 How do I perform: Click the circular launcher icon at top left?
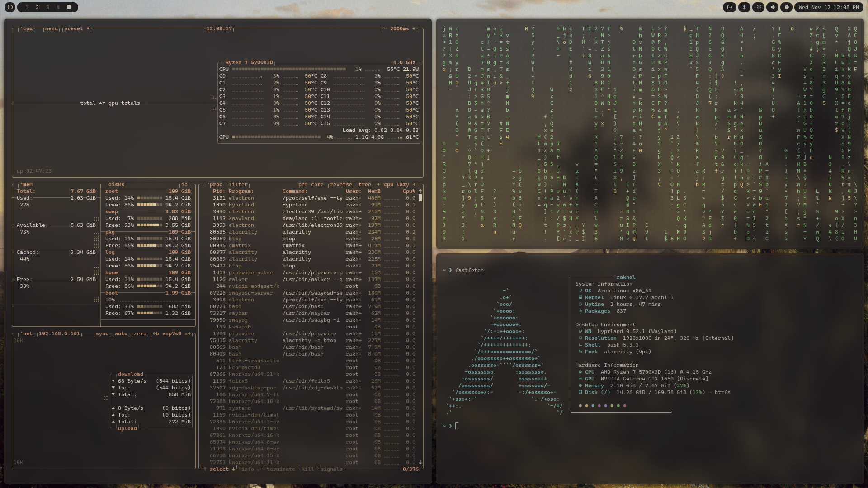click(x=10, y=7)
